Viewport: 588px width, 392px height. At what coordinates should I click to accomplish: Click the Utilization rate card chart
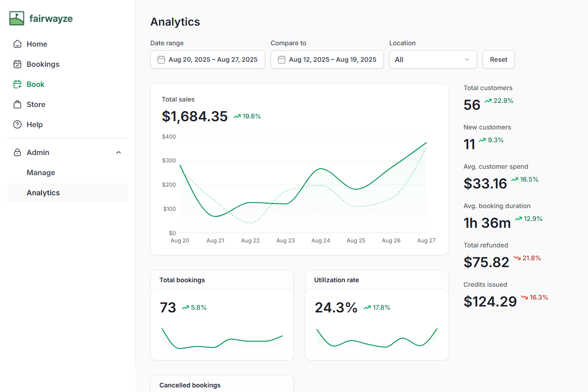click(x=376, y=339)
